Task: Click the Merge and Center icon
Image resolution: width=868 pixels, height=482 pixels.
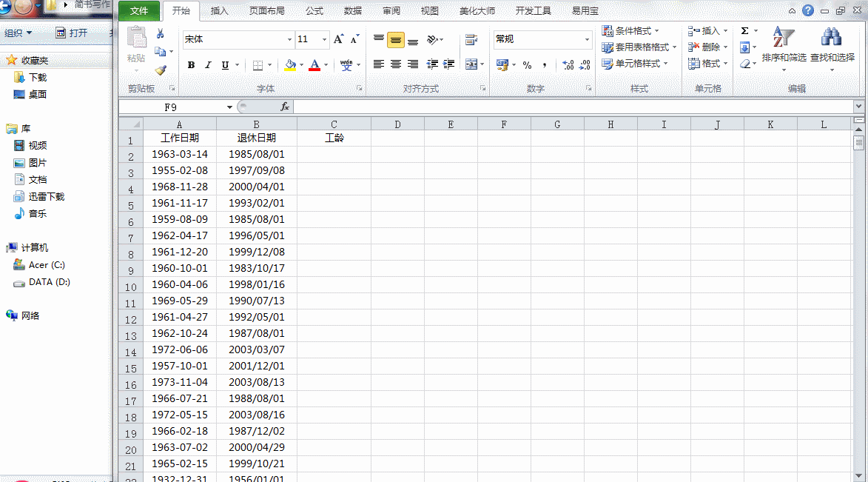Action: tap(471, 64)
